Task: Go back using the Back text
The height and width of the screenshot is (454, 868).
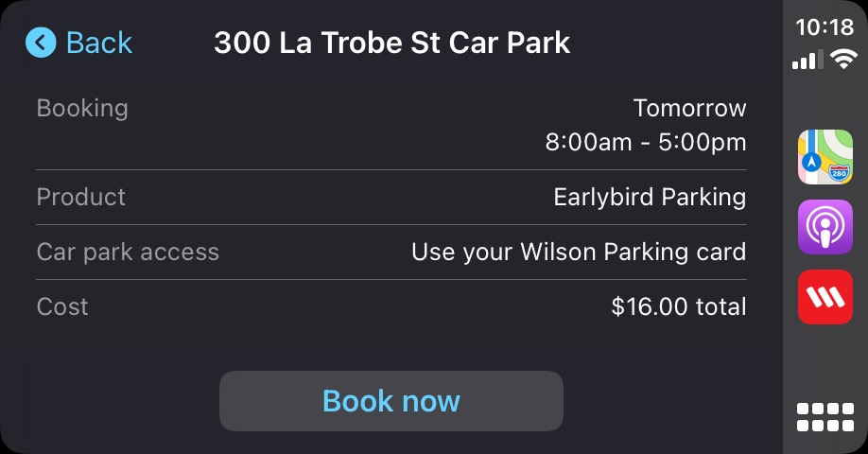Action: point(98,43)
